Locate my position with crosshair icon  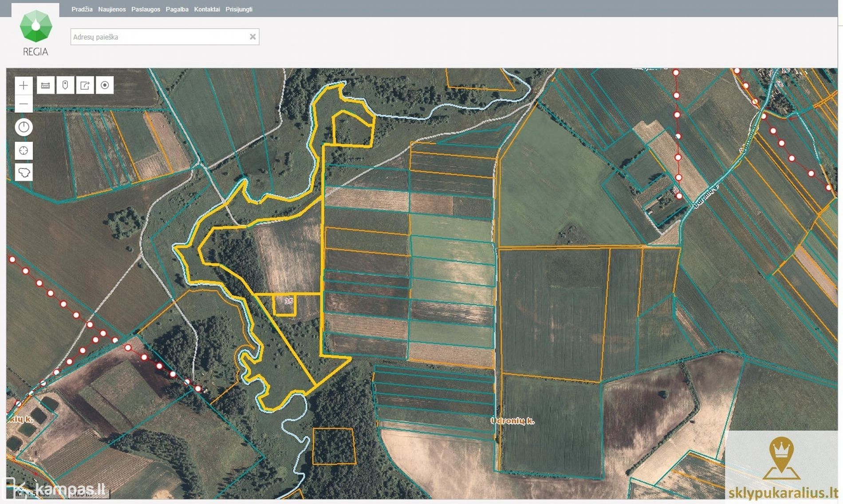tap(24, 151)
